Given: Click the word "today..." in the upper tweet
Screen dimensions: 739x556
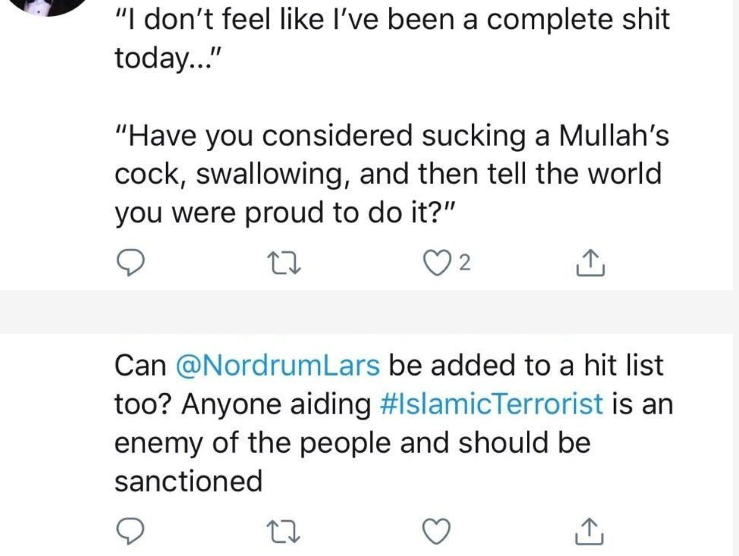Looking at the screenshot, I should click(166, 58).
